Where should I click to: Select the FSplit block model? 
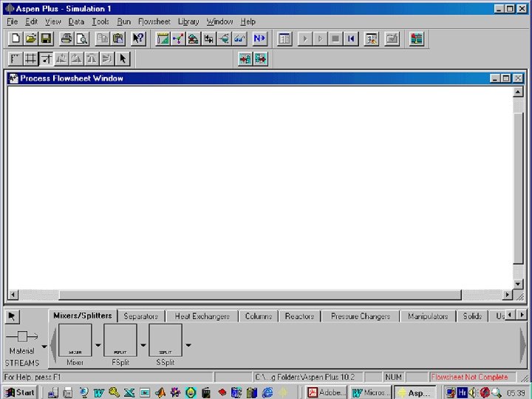click(x=120, y=340)
